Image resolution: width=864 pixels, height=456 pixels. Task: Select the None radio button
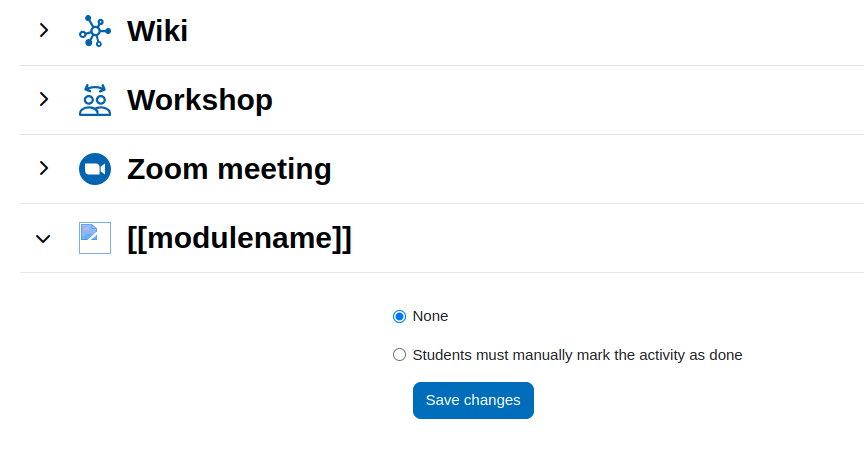click(399, 317)
